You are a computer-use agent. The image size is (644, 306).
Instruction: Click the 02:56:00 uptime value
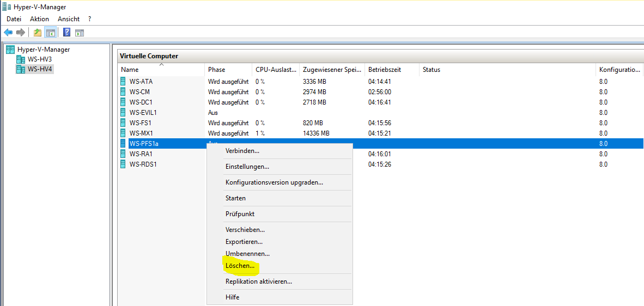point(380,91)
